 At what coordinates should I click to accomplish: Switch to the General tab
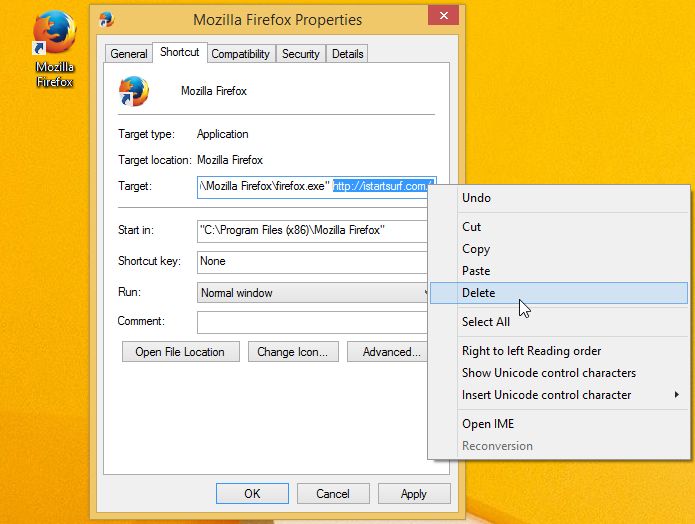coord(129,54)
